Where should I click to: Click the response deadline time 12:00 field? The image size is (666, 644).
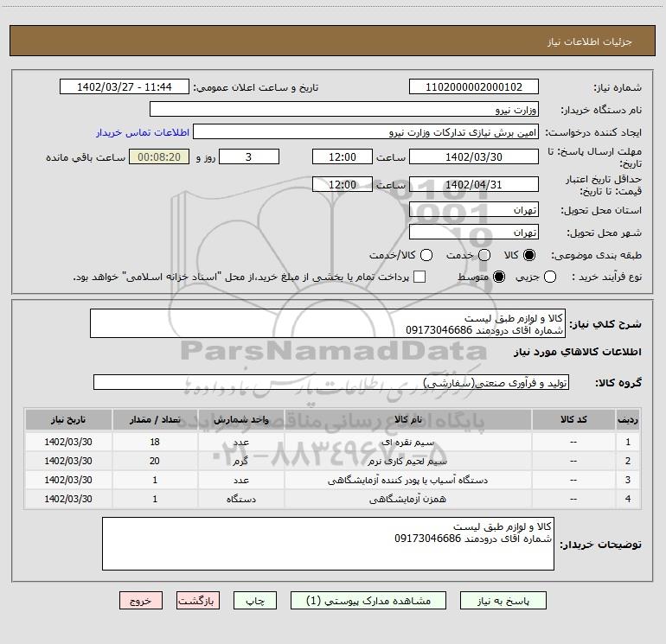(x=343, y=156)
